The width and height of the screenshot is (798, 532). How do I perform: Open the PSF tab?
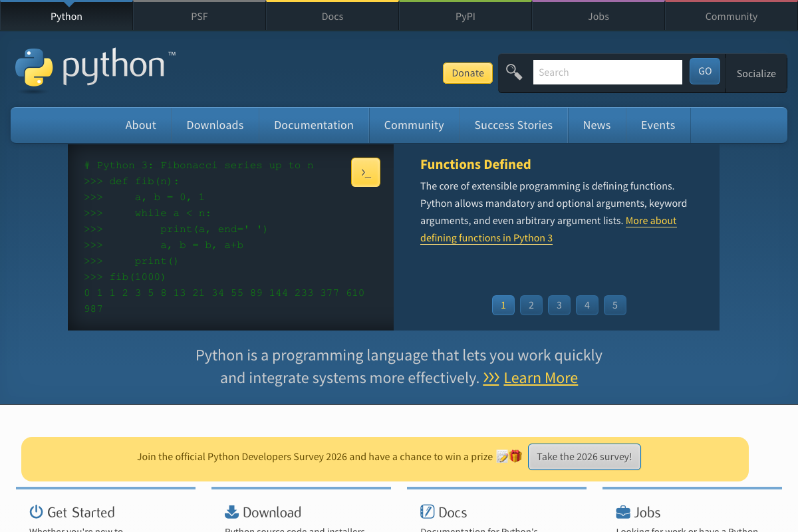[x=199, y=16]
